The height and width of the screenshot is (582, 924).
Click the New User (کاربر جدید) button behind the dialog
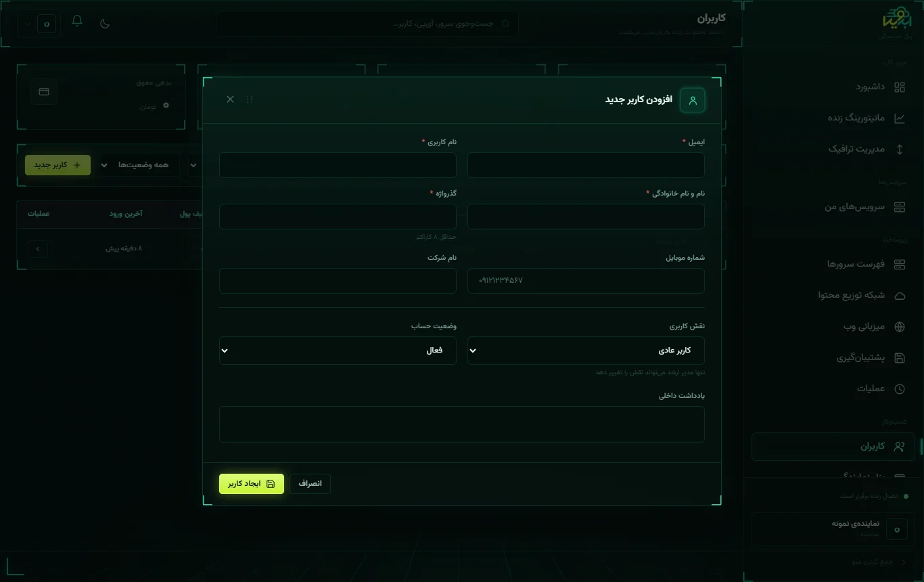tap(57, 165)
